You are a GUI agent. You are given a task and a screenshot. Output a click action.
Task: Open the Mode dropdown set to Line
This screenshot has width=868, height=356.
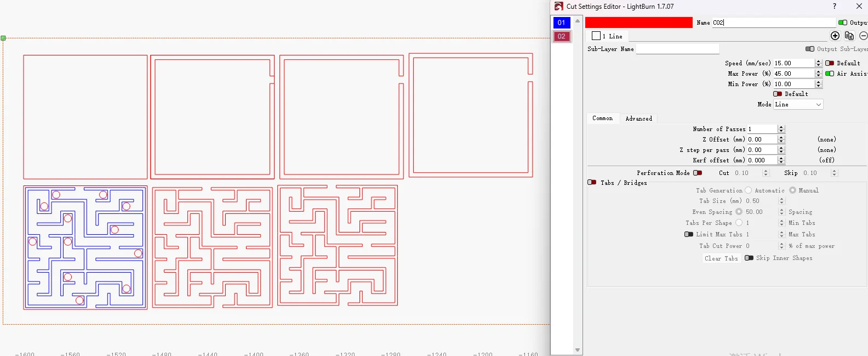[x=798, y=104]
